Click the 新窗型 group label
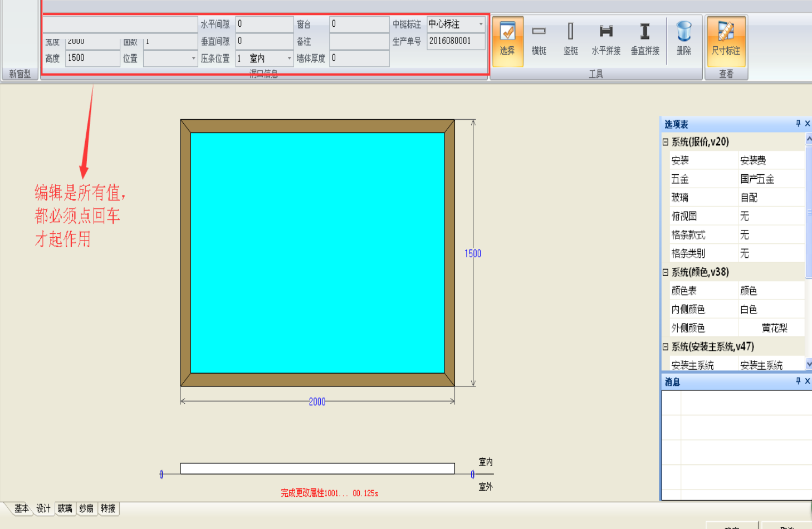 click(20, 74)
